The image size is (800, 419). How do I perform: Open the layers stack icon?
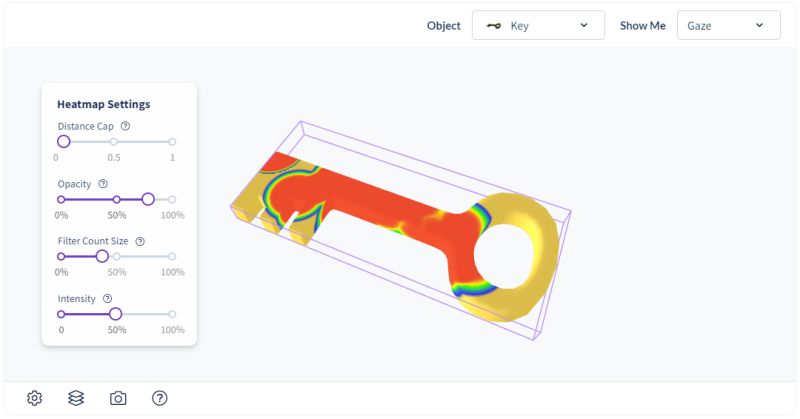tap(76, 398)
